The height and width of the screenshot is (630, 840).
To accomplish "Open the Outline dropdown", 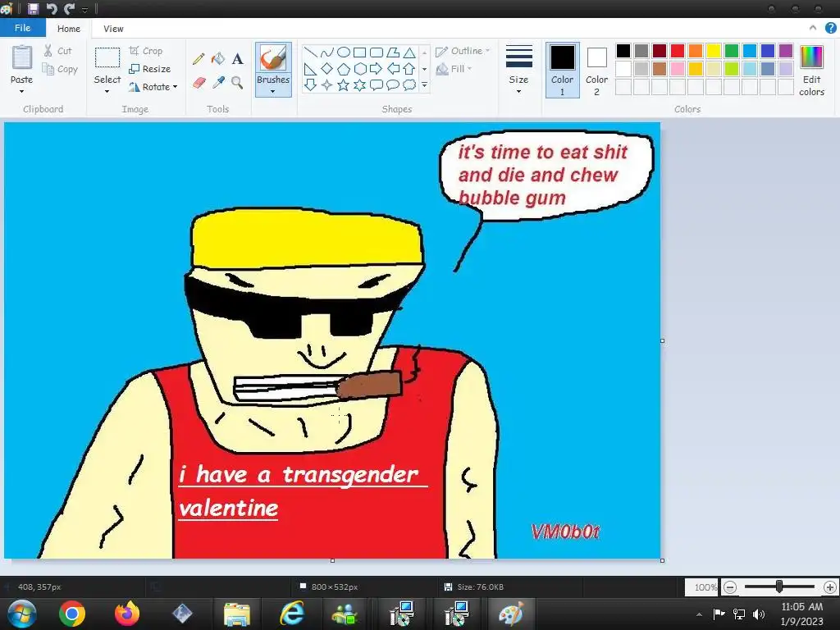I will [x=463, y=51].
